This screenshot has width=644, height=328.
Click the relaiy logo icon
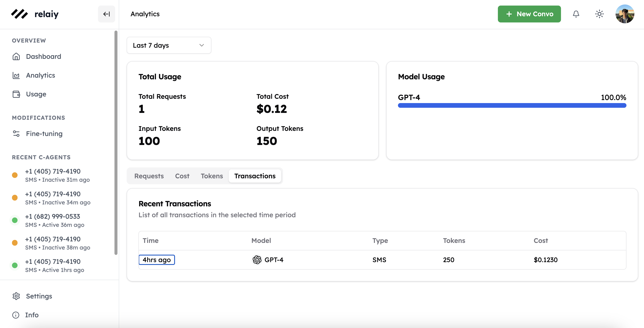coord(19,14)
